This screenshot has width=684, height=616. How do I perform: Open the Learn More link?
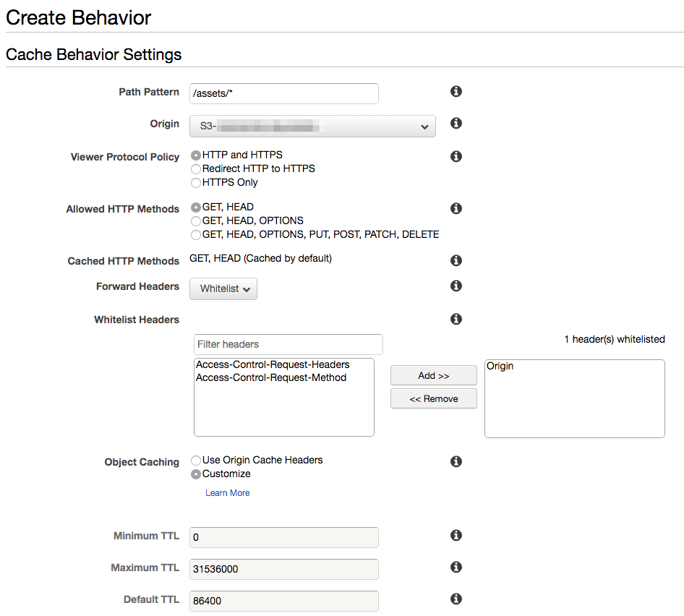(227, 493)
